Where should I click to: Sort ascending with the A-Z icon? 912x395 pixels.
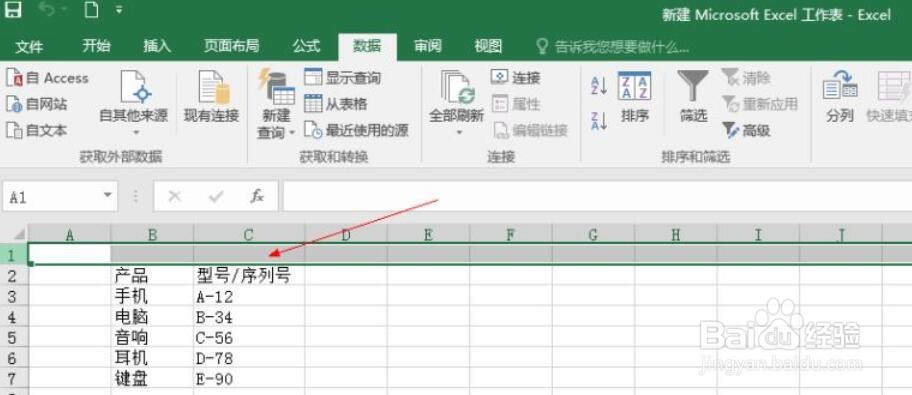(x=599, y=86)
